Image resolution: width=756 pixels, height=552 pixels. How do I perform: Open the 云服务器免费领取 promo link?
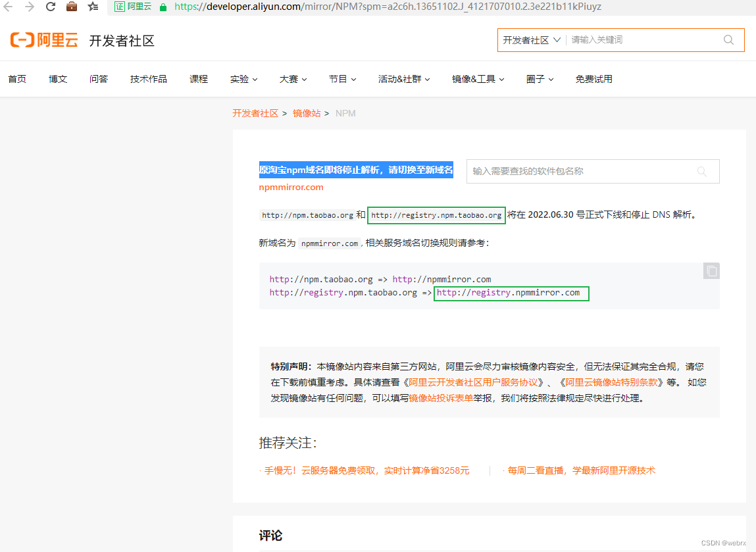point(366,470)
